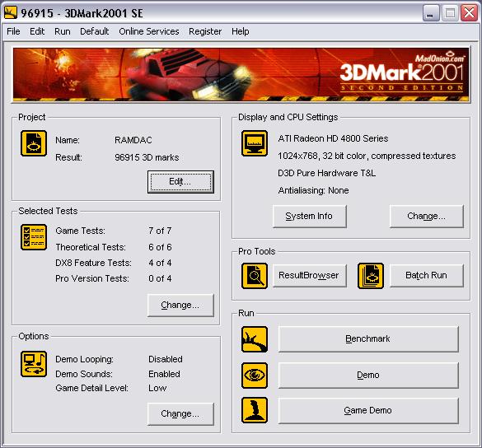Image resolution: width=482 pixels, height=448 pixels.
Task: Click Change... in Display and CPU Settings
Action: pyautogui.click(x=426, y=217)
